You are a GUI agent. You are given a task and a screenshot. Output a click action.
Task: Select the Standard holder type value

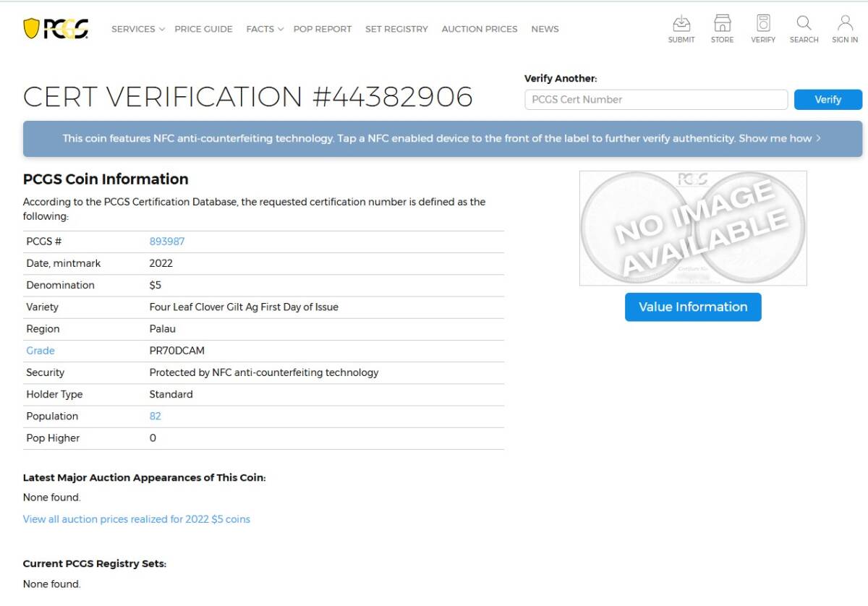click(x=171, y=395)
